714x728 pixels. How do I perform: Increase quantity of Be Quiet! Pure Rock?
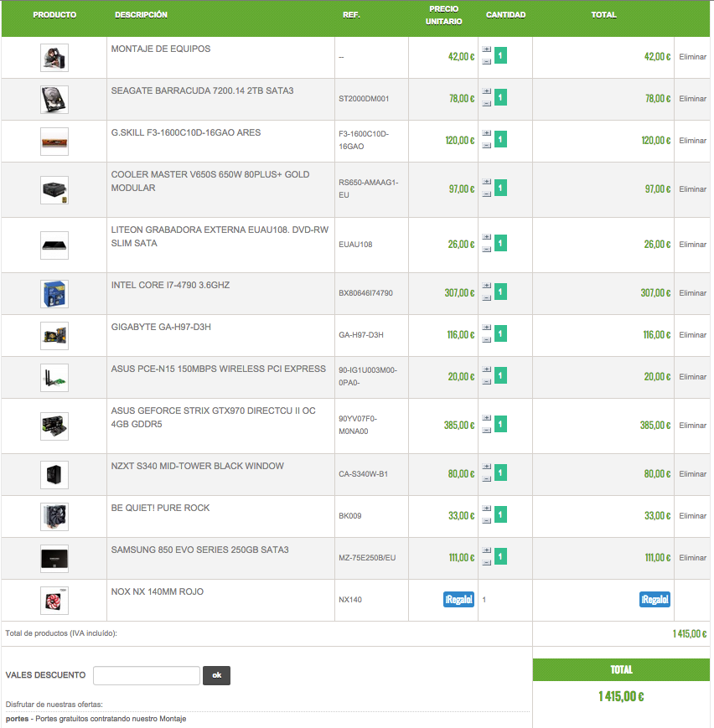coord(486,509)
